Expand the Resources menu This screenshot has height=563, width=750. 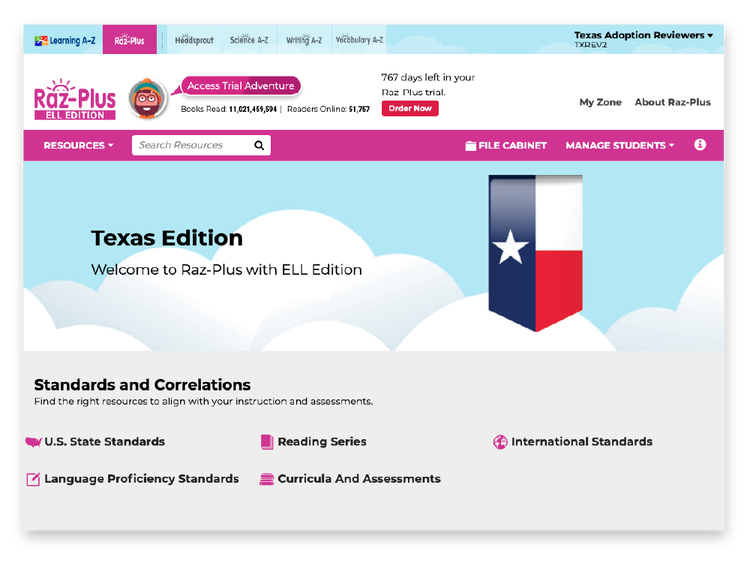click(x=78, y=145)
